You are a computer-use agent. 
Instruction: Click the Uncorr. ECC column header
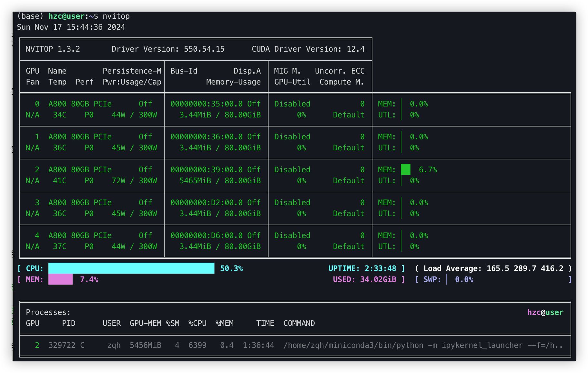[340, 71]
